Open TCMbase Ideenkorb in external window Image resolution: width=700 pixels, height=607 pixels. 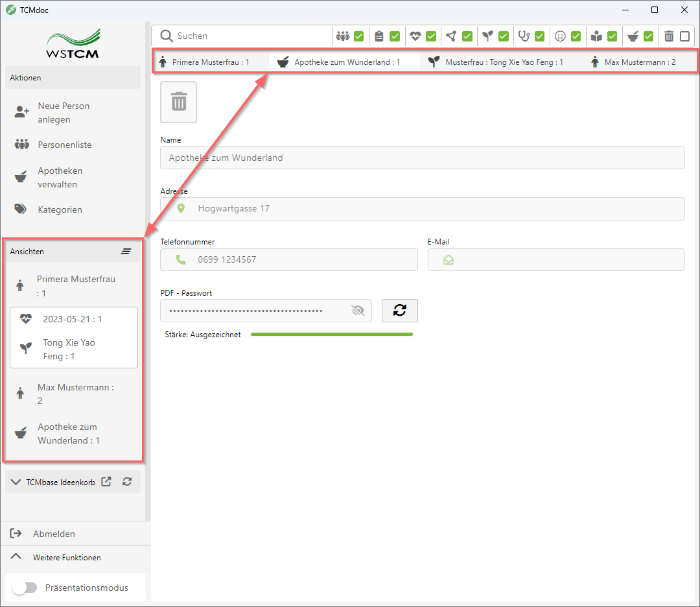(x=106, y=482)
